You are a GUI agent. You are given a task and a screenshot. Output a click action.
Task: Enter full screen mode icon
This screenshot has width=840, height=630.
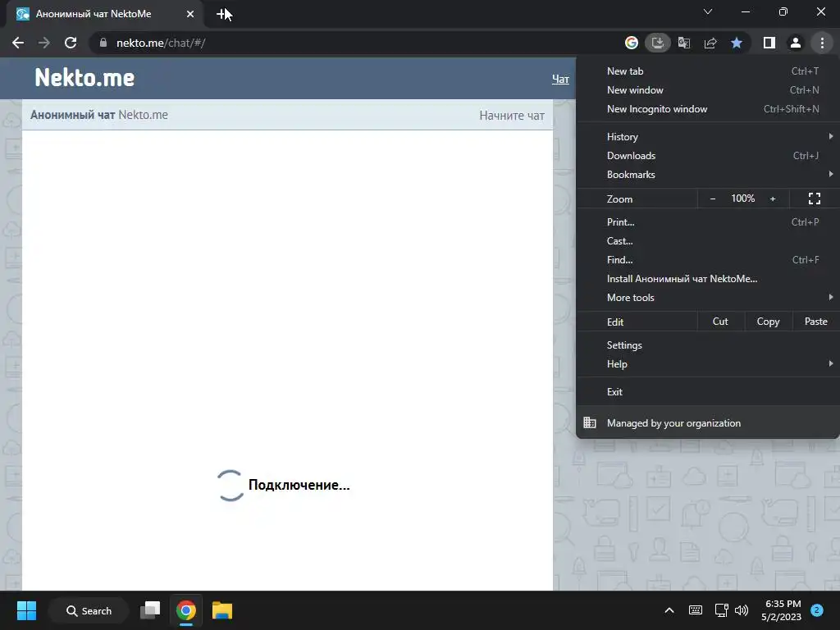coord(815,199)
